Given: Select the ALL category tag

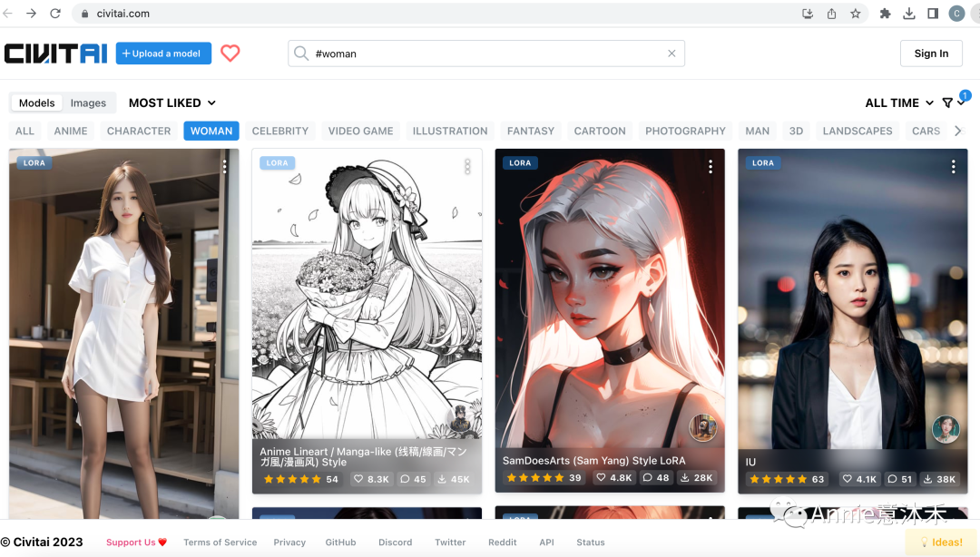Looking at the screenshot, I should [x=25, y=131].
